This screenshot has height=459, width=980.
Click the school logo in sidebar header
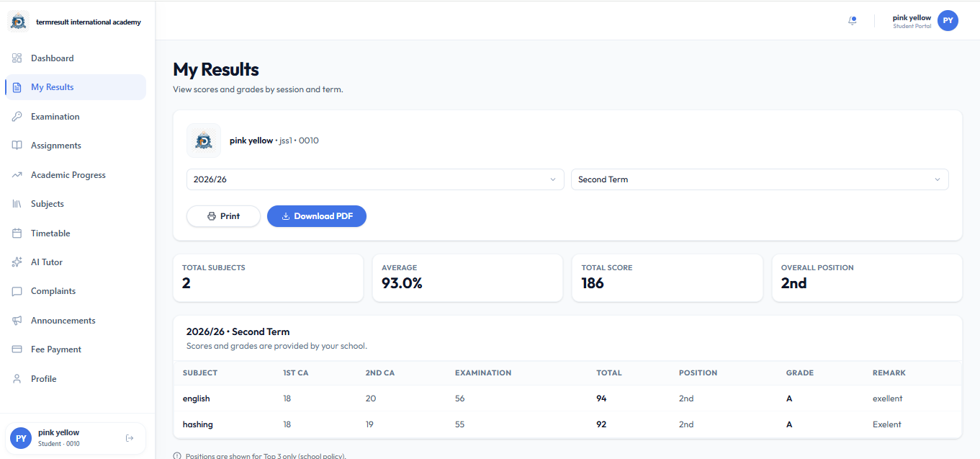(18, 22)
